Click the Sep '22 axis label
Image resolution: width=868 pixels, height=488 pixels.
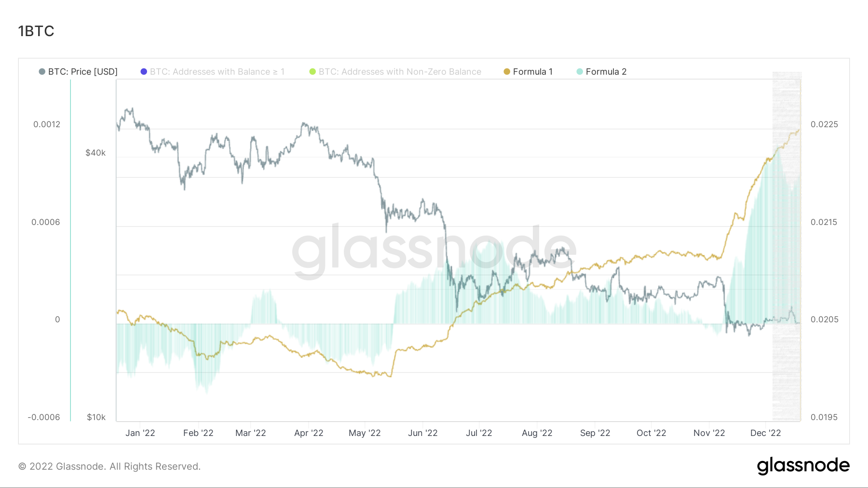595,433
